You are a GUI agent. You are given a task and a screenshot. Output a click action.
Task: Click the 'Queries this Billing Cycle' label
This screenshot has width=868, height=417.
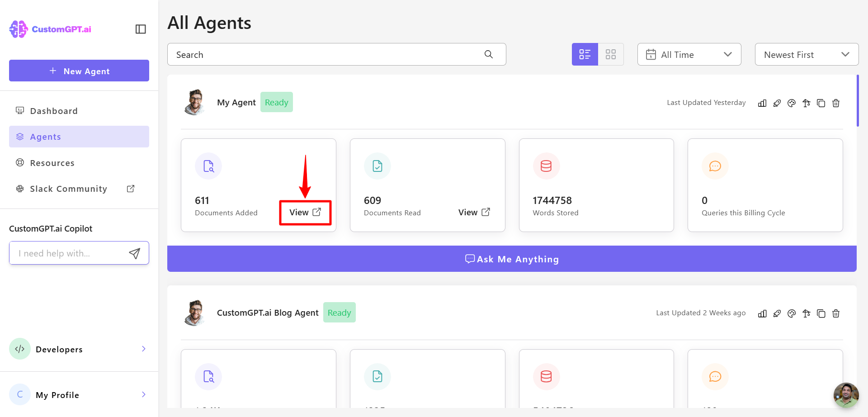click(743, 213)
